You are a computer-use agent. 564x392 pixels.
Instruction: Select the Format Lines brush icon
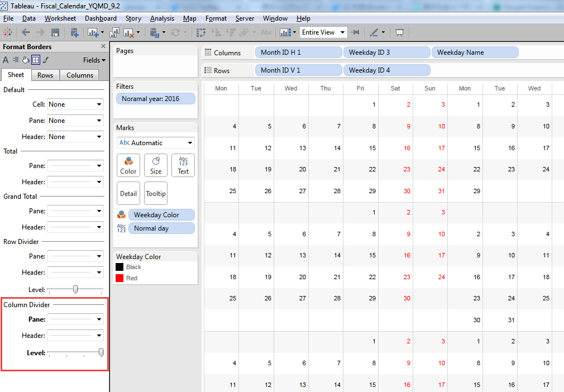(46, 60)
